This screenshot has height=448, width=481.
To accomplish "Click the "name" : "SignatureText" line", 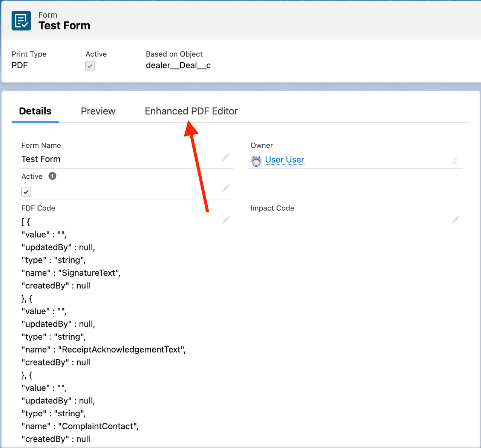I will click(x=71, y=273).
